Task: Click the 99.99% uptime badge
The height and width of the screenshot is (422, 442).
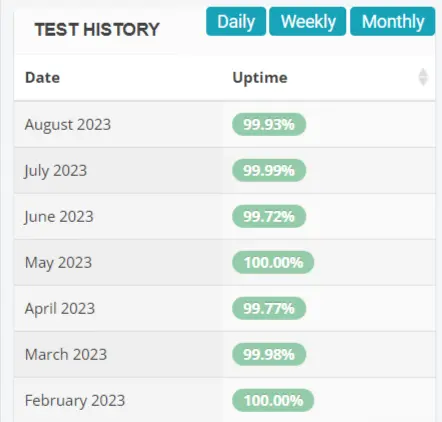Action: (269, 170)
